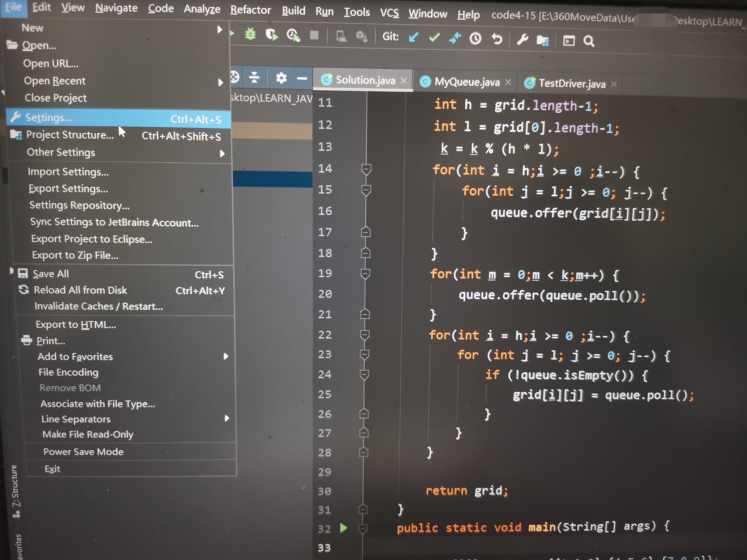Click Git Commit checkmark icon
Viewport: 747px width, 560px height.
[x=434, y=37]
